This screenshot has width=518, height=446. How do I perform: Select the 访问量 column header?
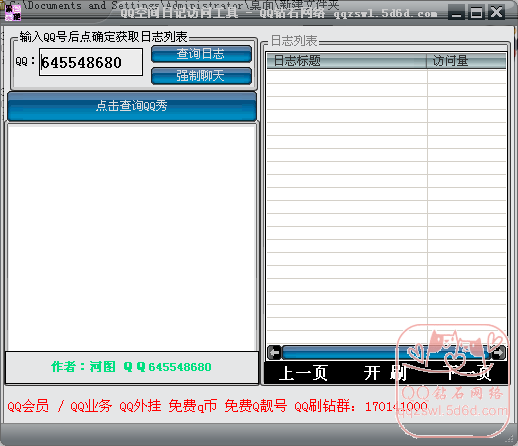pos(467,61)
